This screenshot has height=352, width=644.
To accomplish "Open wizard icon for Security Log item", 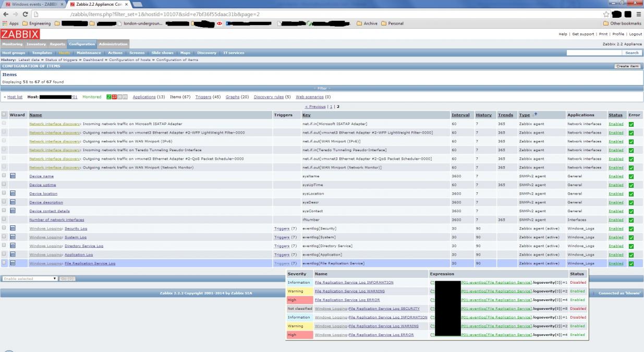I will (13, 228).
